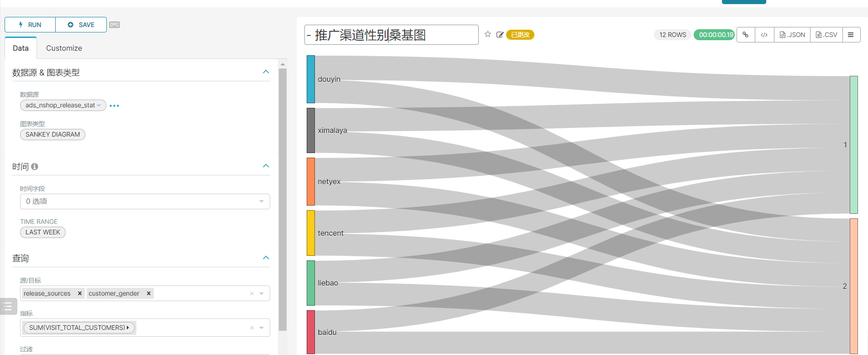The width and height of the screenshot is (868, 355).
Task: Click the douyin label
Action: tap(329, 79)
